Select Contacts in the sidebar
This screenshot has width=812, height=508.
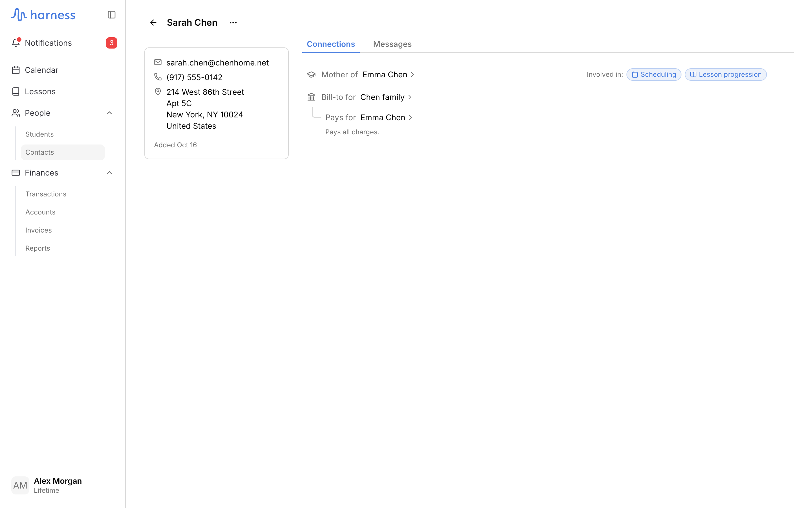tap(63, 152)
